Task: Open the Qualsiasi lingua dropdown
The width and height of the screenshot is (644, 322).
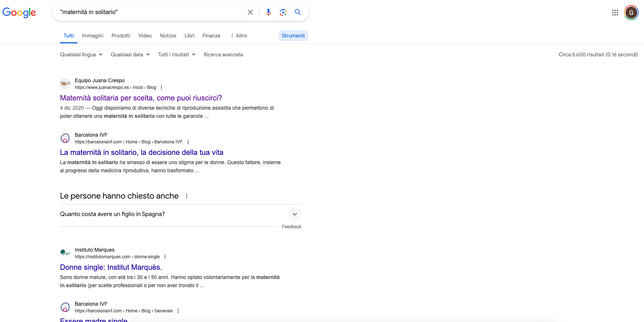Action: pyautogui.click(x=81, y=54)
